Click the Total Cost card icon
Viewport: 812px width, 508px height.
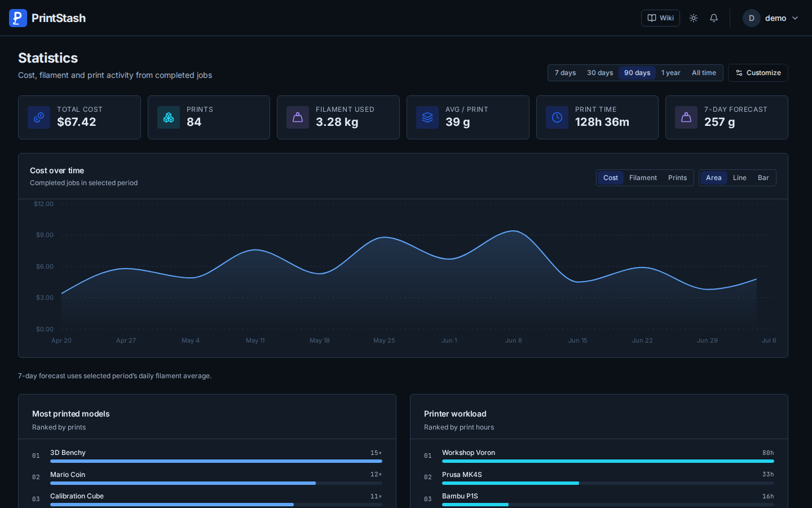tap(39, 117)
